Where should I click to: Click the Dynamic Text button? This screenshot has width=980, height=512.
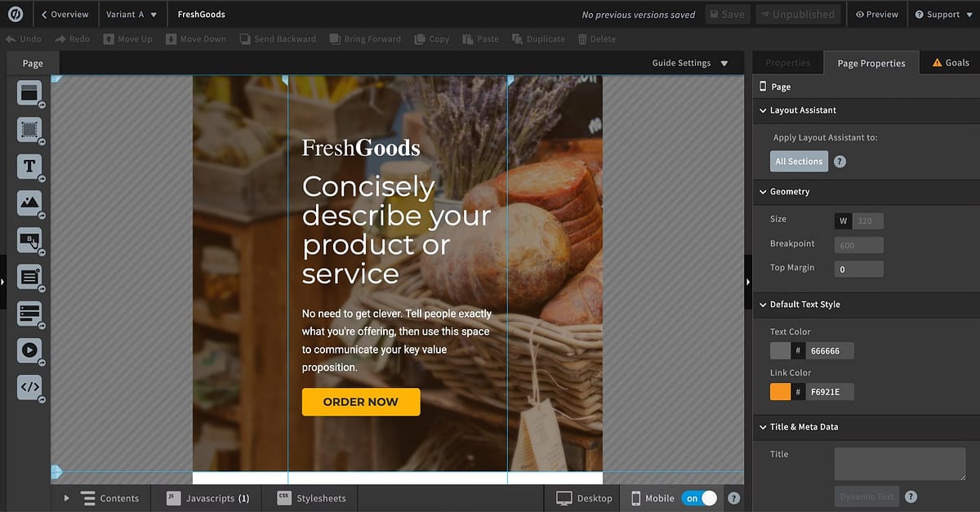point(867,496)
